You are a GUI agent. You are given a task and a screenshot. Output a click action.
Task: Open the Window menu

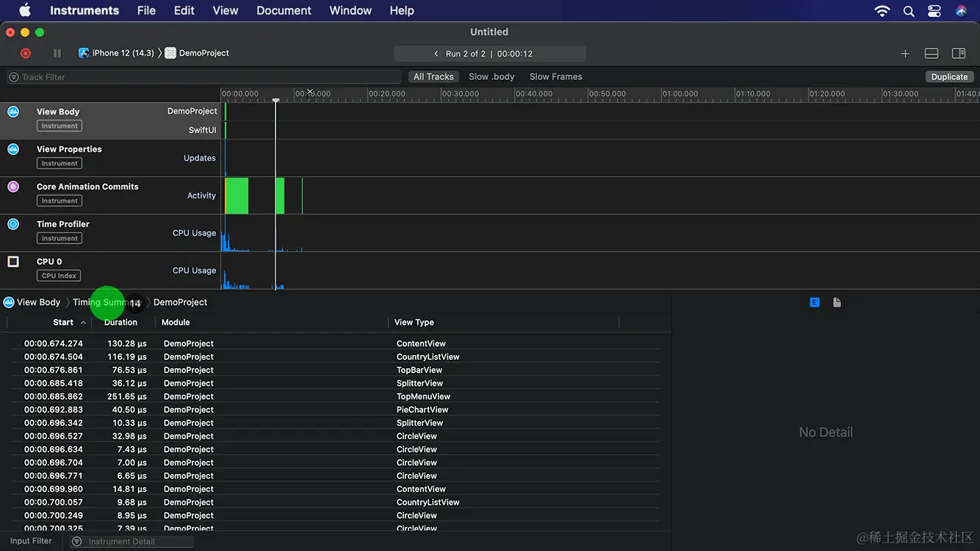(x=350, y=10)
